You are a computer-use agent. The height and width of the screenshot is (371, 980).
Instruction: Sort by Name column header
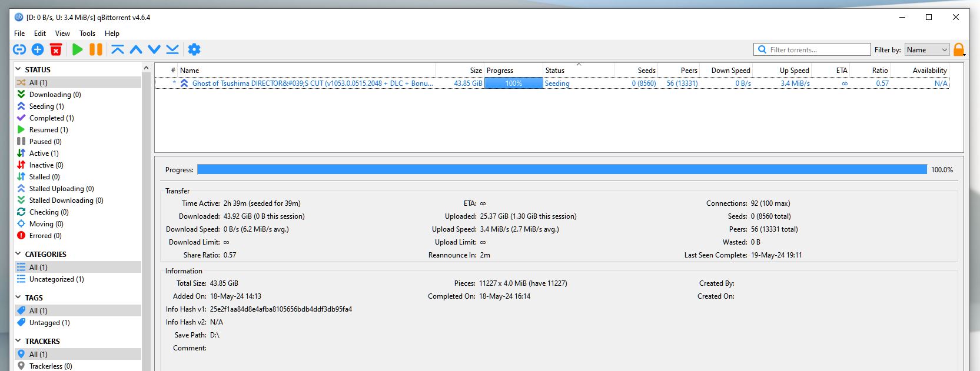tap(306, 71)
